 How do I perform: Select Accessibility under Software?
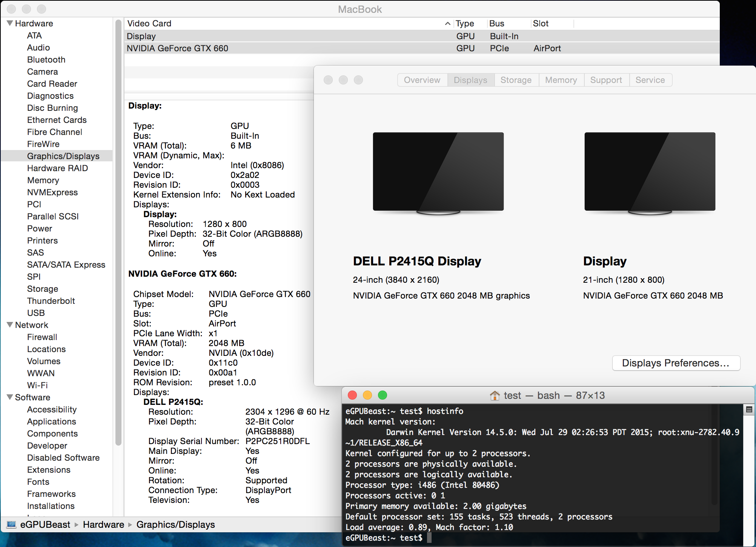tap(52, 409)
